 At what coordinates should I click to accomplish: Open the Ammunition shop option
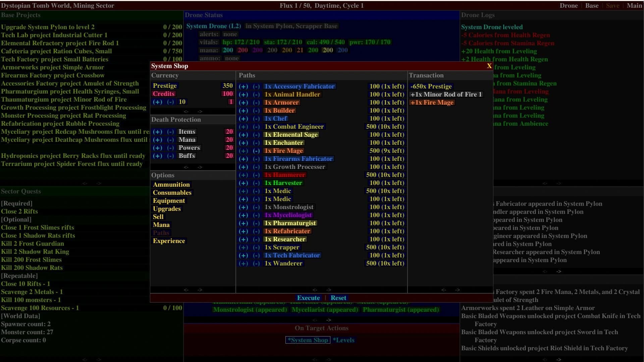[171, 185]
